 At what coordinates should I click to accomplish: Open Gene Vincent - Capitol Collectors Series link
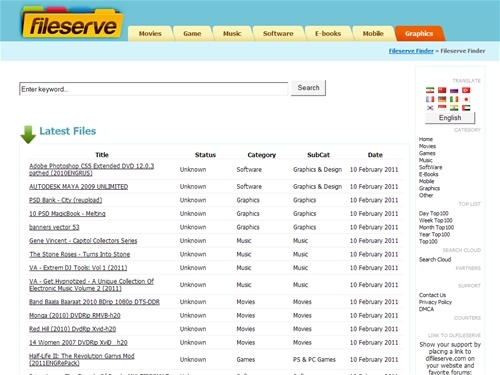[x=83, y=241]
